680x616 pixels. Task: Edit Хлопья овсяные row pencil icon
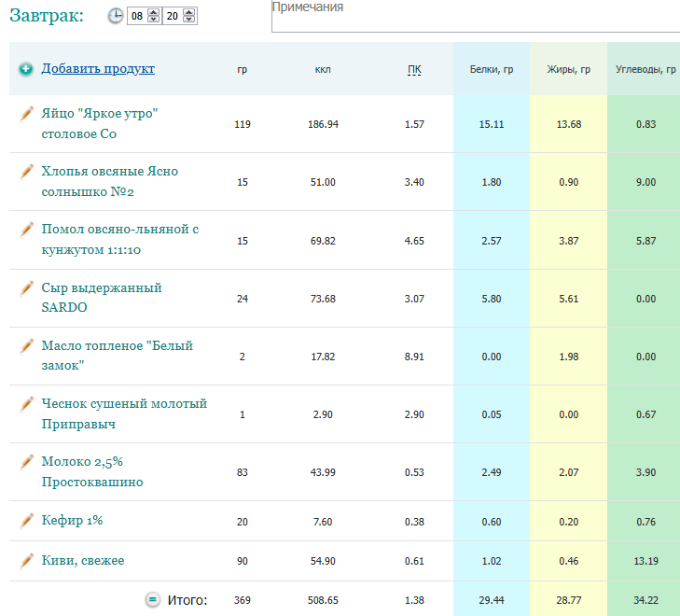26,172
